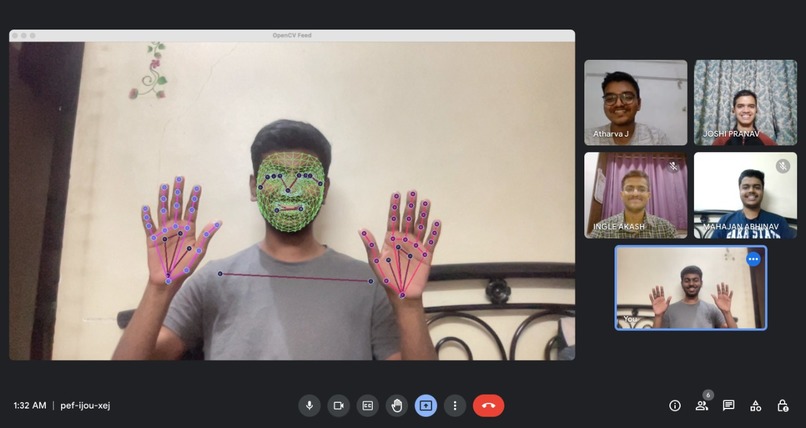806x428 pixels.
Task: Click the meeting code pef-ijou-xej
Action: [85, 405]
